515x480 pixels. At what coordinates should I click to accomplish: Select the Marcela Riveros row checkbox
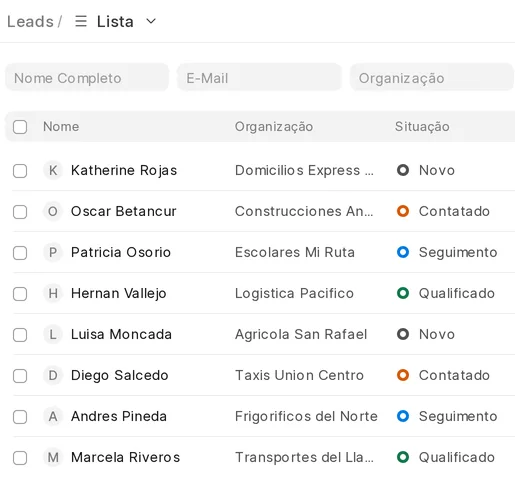click(20, 458)
